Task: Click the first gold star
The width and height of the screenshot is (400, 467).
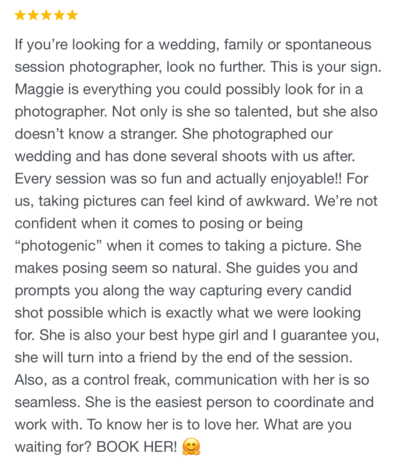Action: (20, 15)
